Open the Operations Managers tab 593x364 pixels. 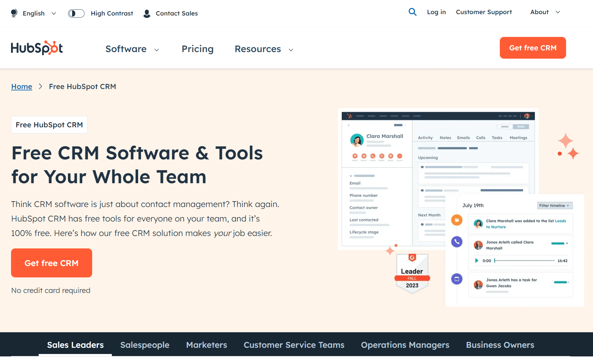[x=405, y=345]
